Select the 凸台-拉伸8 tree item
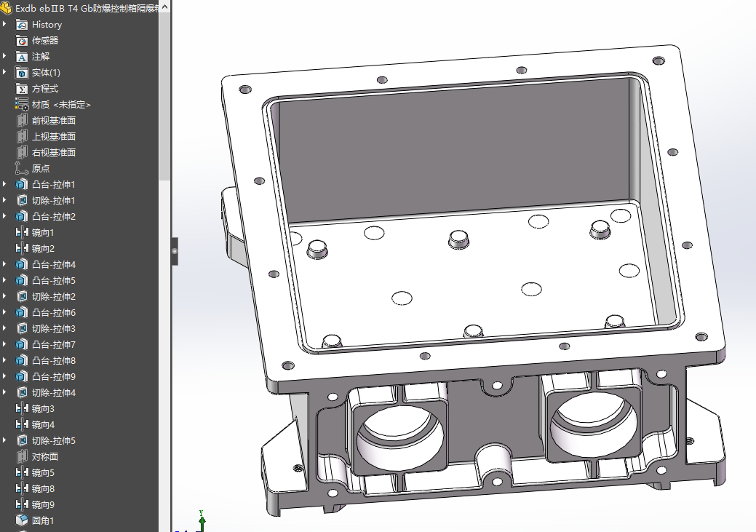 pyautogui.click(x=54, y=360)
